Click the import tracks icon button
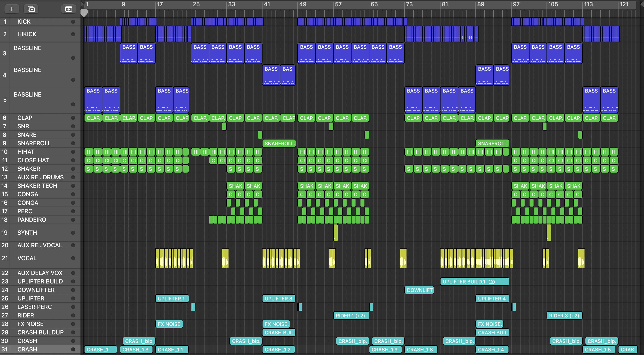This screenshot has height=355, width=644. pos(68,9)
